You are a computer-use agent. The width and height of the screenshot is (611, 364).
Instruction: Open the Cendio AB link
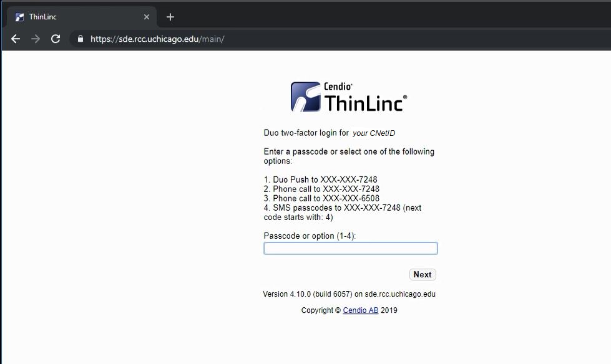tap(361, 310)
